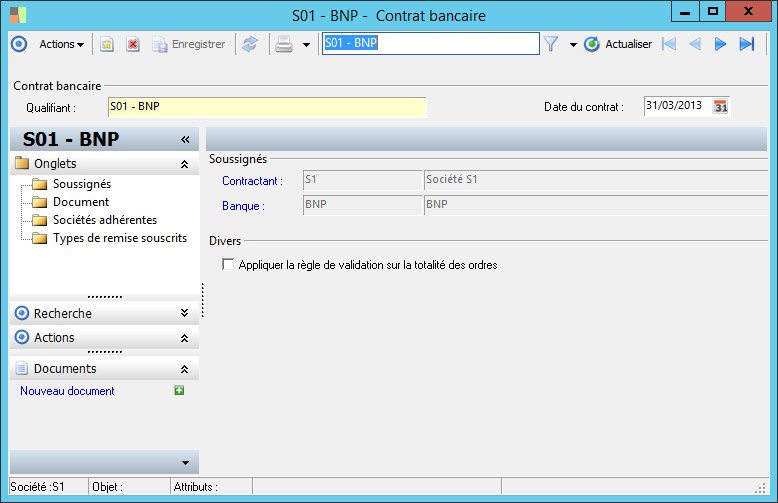This screenshot has width=778, height=503.
Task: Click the Contractant code field S1
Action: point(362,180)
